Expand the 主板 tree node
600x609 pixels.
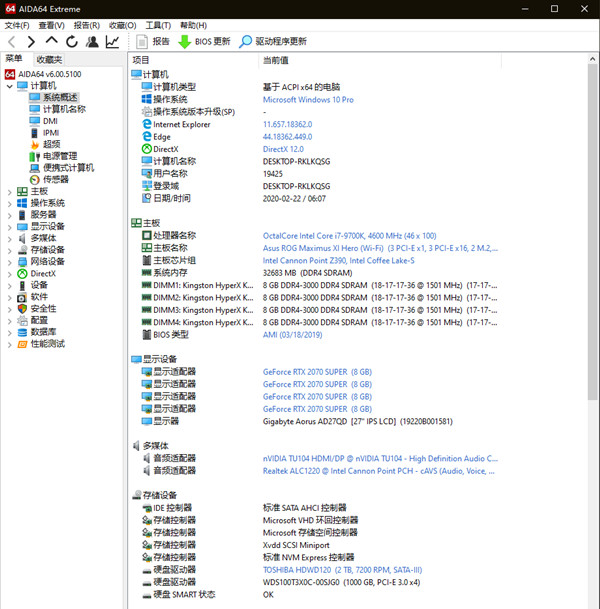pos(9,192)
